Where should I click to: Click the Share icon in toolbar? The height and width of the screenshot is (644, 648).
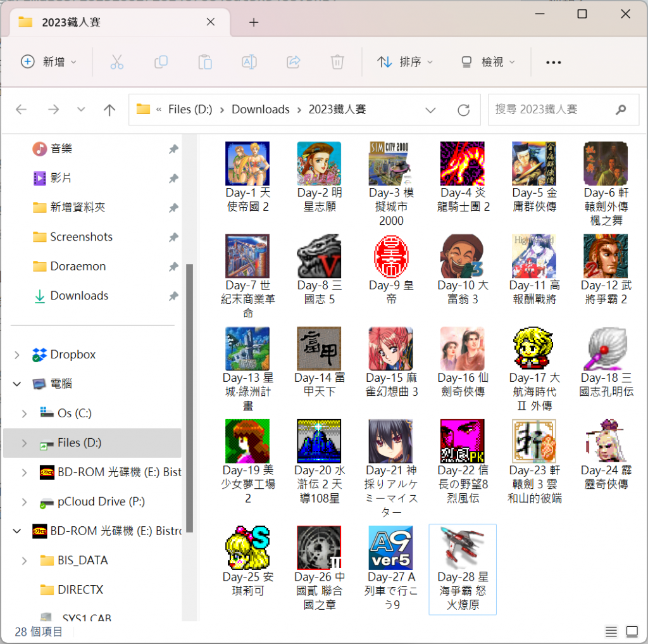(x=294, y=62)
